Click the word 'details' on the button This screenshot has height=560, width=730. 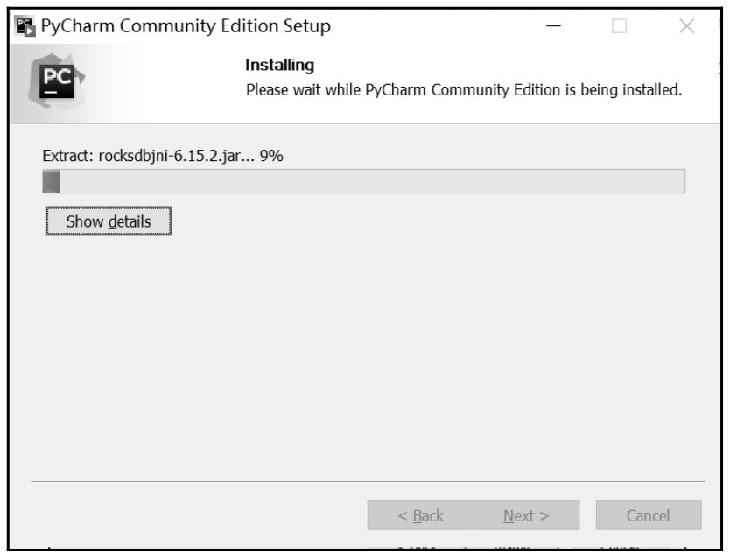pyautogui.click(x=130, y=221)
